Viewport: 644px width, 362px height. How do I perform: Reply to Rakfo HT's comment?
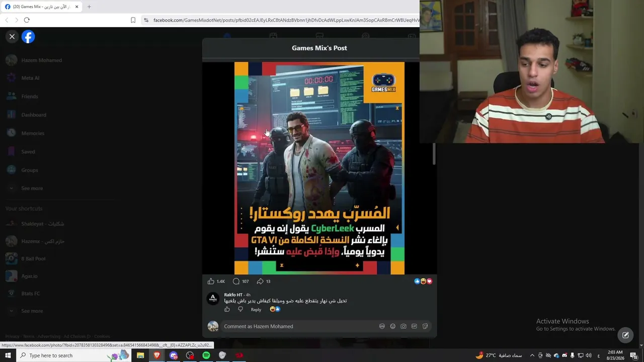(x=256, y=310)
